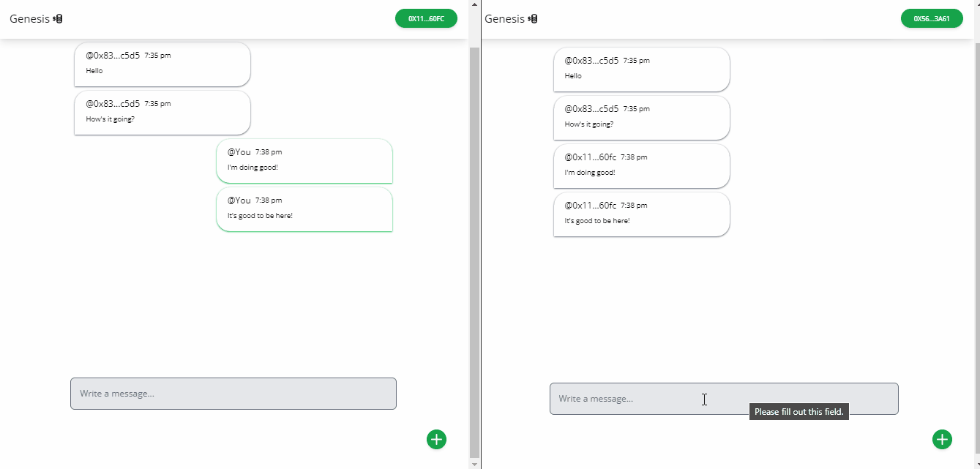Focus the right Write a message field
980x469 pixels.
click(x=724, y=399)
